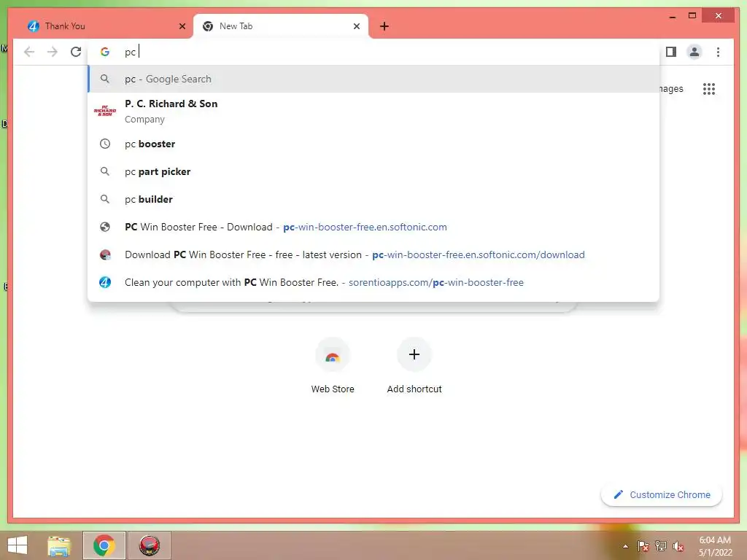Image resolution: width=747 pixels, height=560 pixels.
Task: Select 'pc - Google Search' suggestion
Action: 373,79
